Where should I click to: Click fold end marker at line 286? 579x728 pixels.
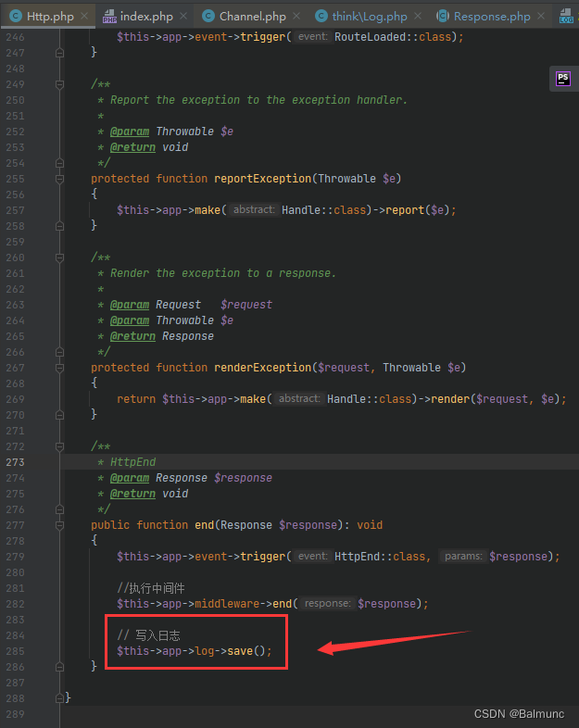pyautogui.click(x=59, y=667)
